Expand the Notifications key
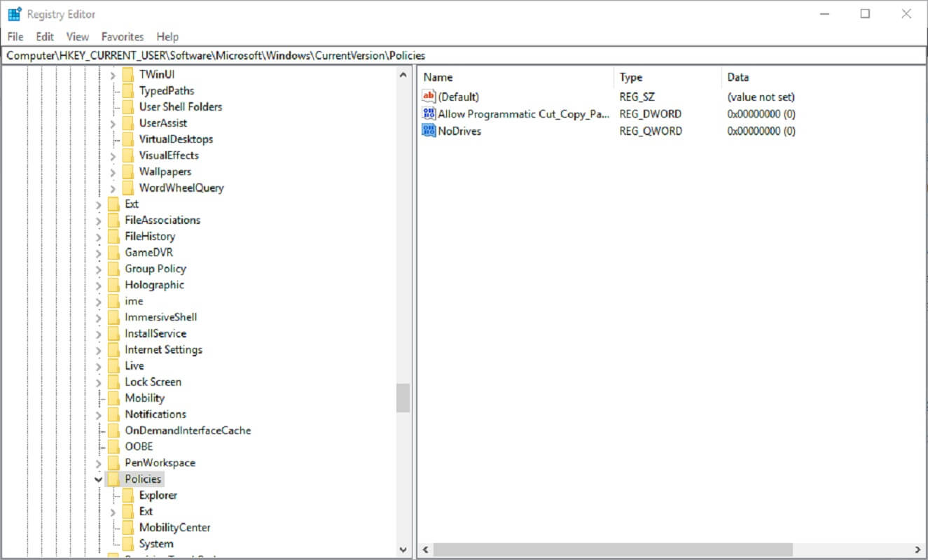 point(99,414)
